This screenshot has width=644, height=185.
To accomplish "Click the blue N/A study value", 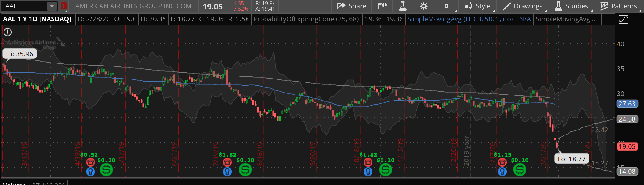I will click(x=525, y=19).
